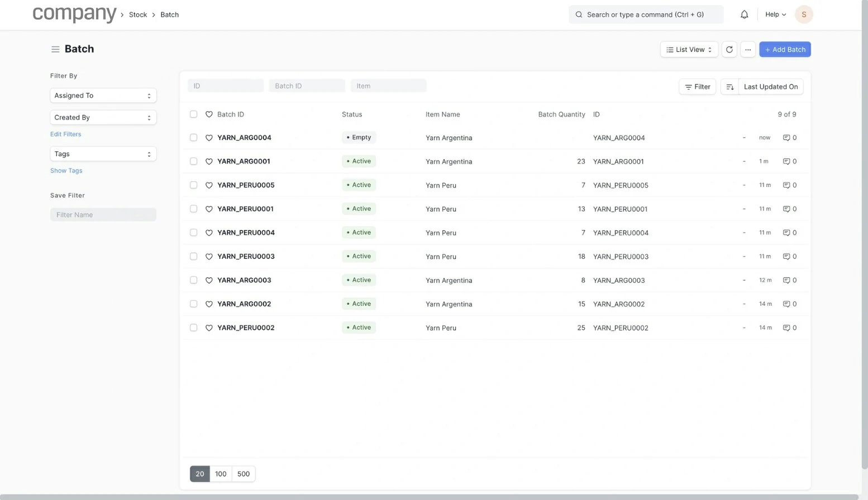868x500 pixels.
Task: Click the user avatar S icon
Action: [804, 15]
